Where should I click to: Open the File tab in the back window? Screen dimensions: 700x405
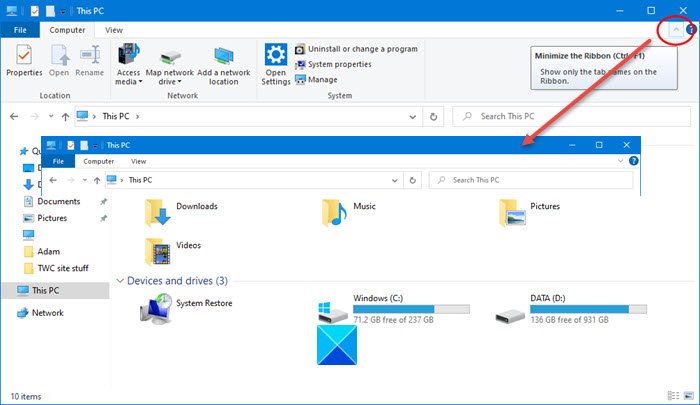(20, 30)
